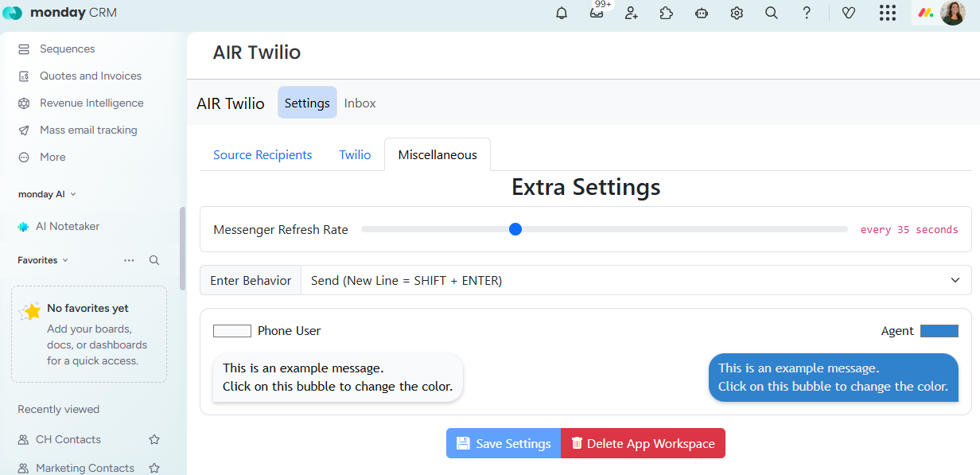Open Revenue Intelligence
This screenshot has width=980, height=475.
click(94, 103)
